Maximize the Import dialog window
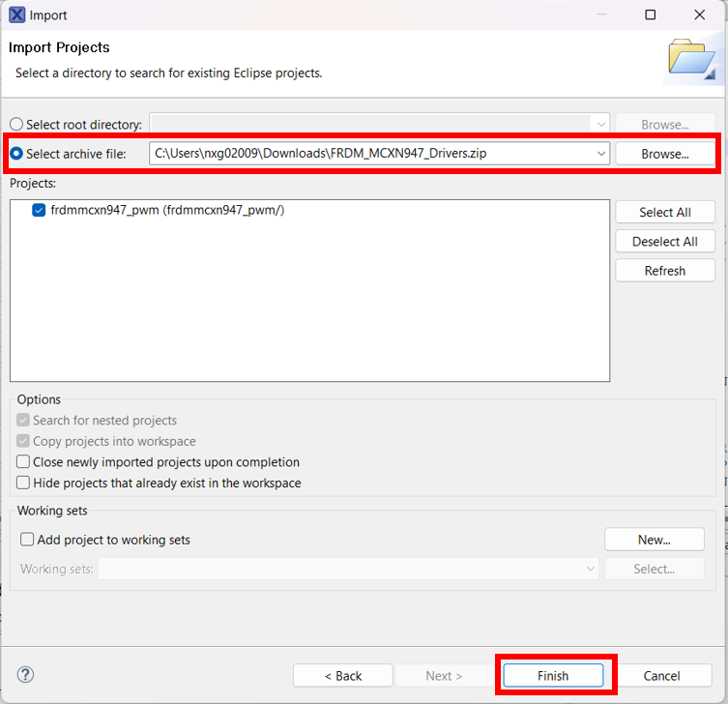Image resolution: width=728 pixels, height=704 pixels. point(650,15)
